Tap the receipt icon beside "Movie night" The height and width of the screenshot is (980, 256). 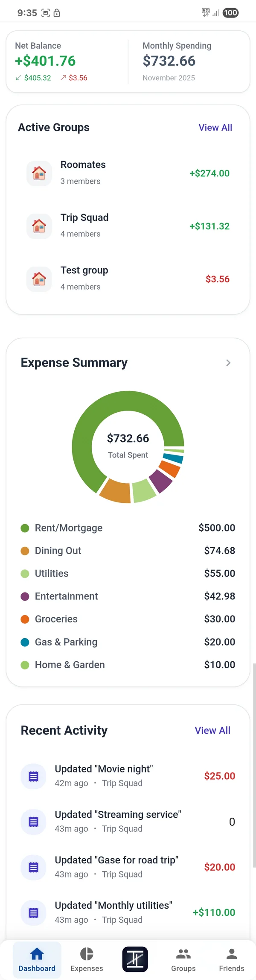[x=33, y=776]
